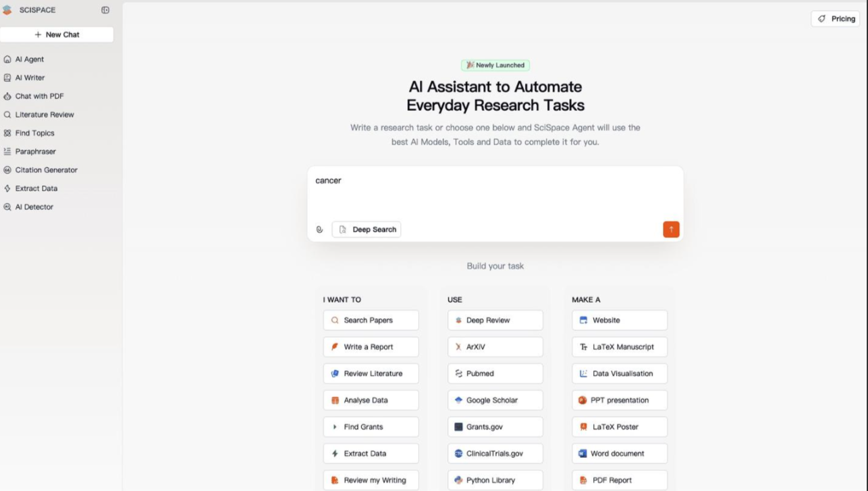Select Python Library option
The height and width of the screenshot is (491, 868).
[495, 480]
